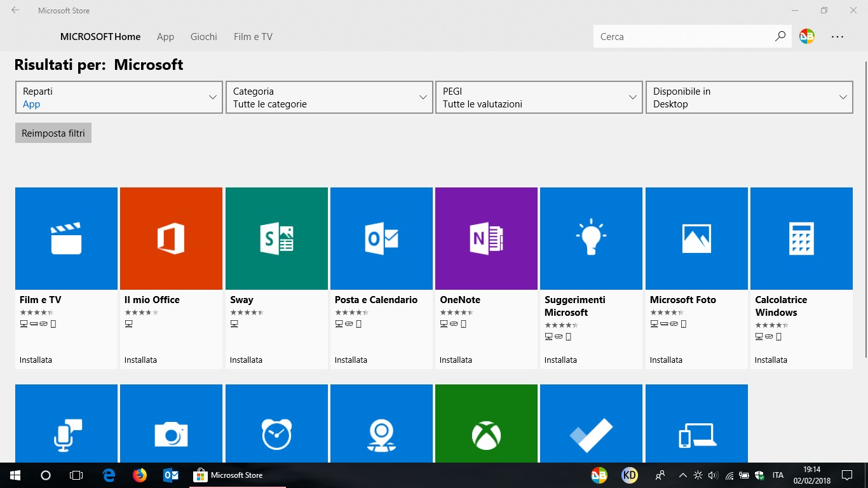Click the Microsoft Store taskbar button
The image size is (868, 488).
tap(237, 475)
